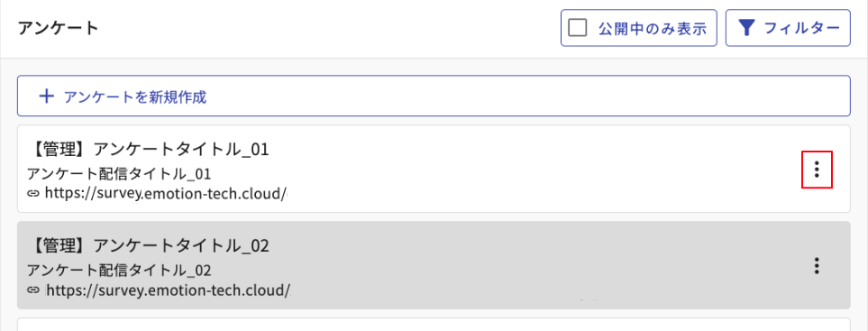Enable the 公開中のみ表示 checkbox
This screenshot has width=868, height=331.
(578, 28)
